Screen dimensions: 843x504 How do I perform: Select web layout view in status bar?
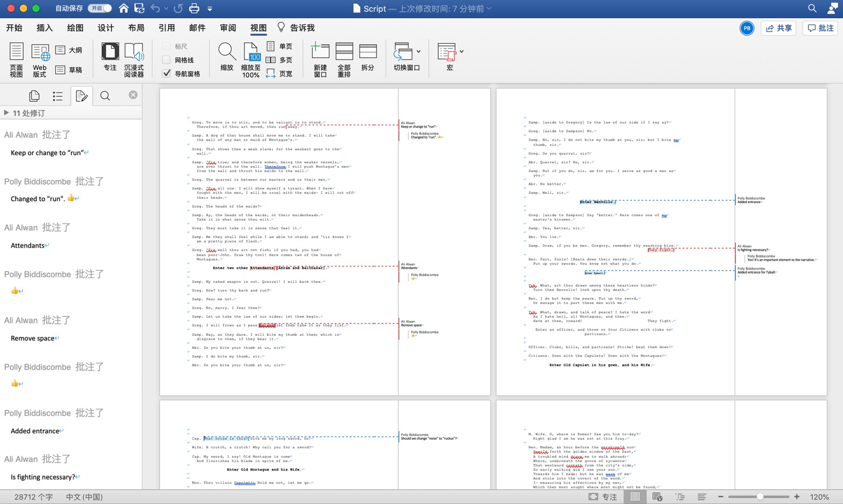coord(657,497)
